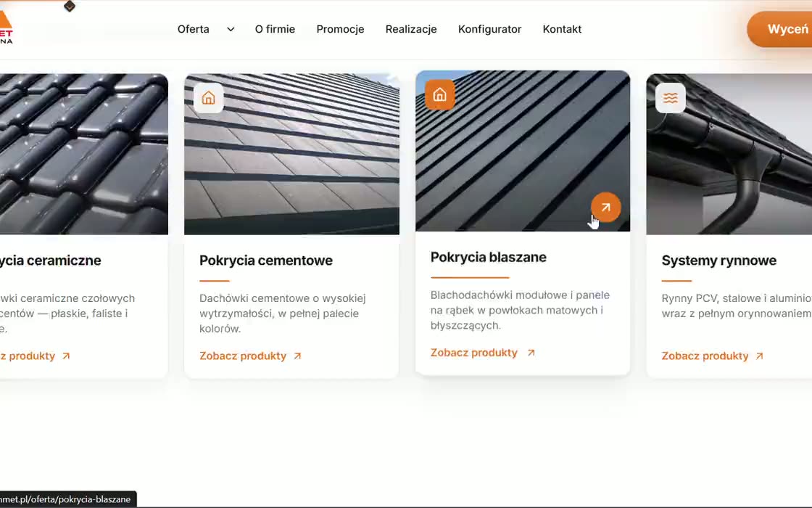Click the Pokrycia blaszane heading

(x=489, y=257)
